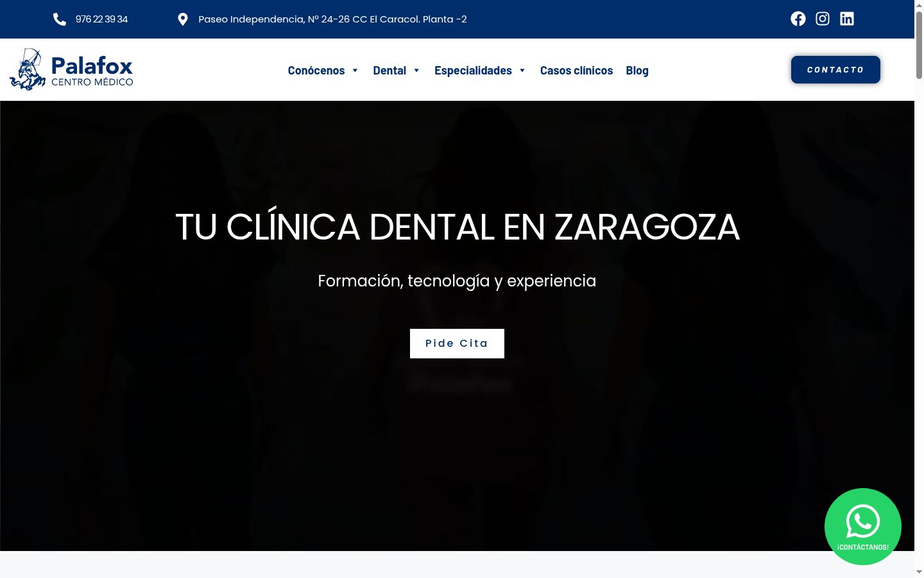Open the Instagram profile icon
This screenshot has height=578, width=924.
tap(823, 19)
